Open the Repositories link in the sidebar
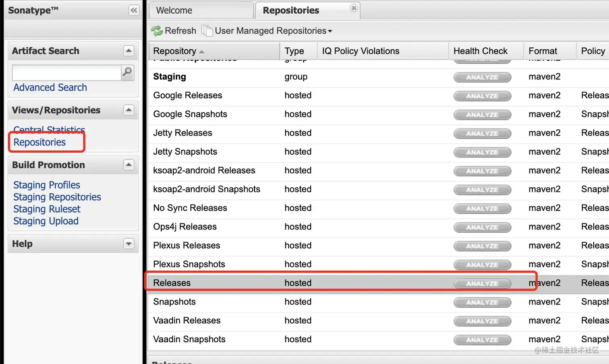This screenshot has height=364, width=609. pos(39,142)
